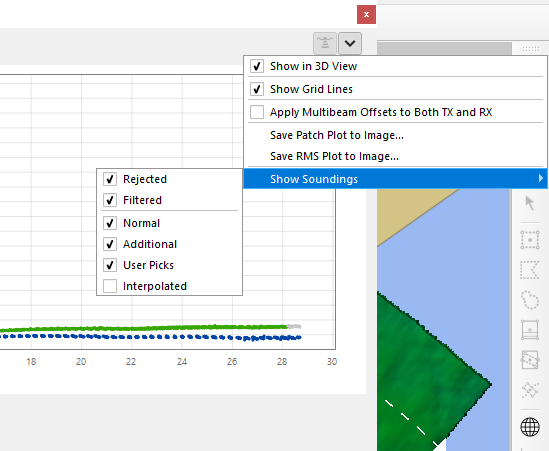This screenshot has height=451, width=549.
Task: Toggle the User Picks soundings option
Action: coord(169,265)
